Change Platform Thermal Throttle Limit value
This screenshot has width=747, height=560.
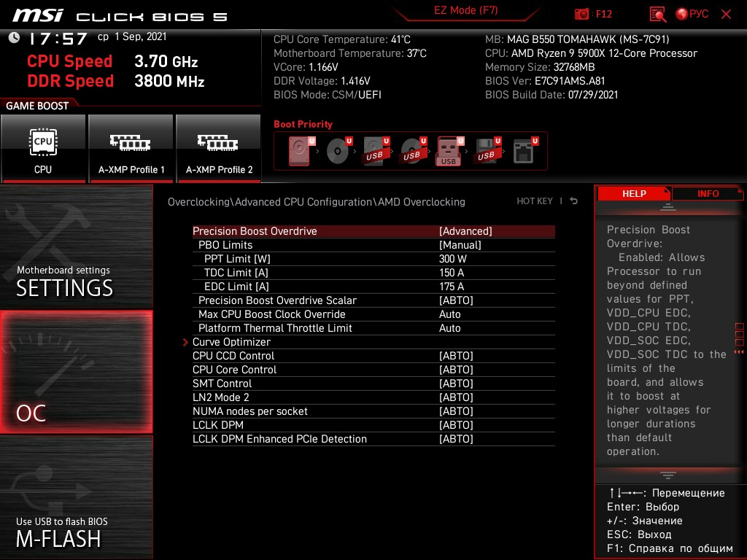(373, 328)
